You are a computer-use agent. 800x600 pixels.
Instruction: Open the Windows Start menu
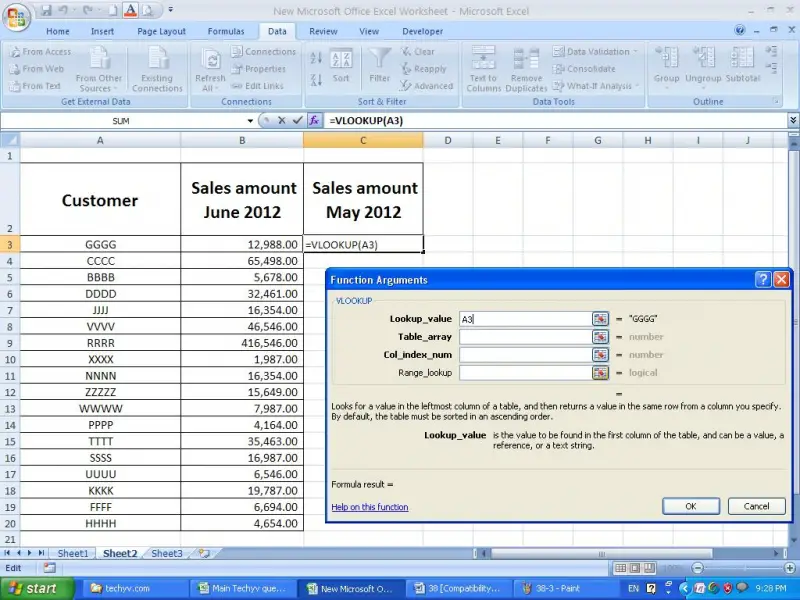(x=37, y=588)
